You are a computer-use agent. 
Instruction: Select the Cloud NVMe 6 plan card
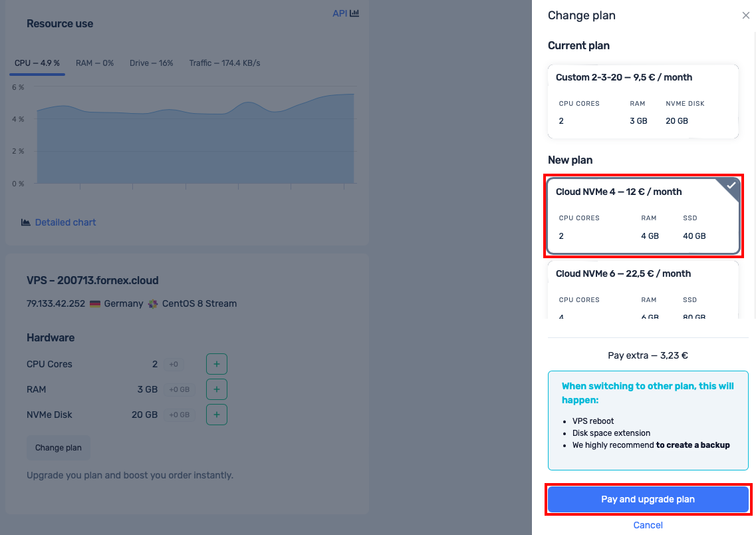click(643, 290)
